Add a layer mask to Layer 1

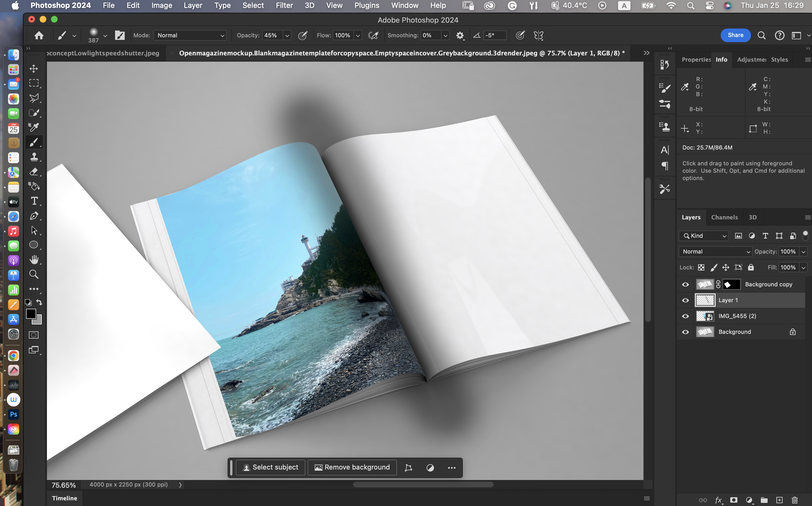(x=734, y=500)
